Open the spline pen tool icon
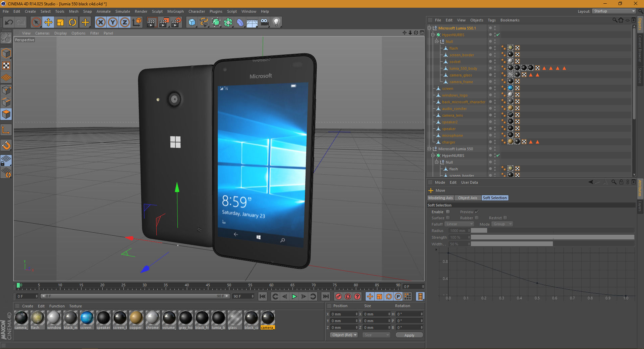This screenshot has width=644, height=349. tap(204, 22)
